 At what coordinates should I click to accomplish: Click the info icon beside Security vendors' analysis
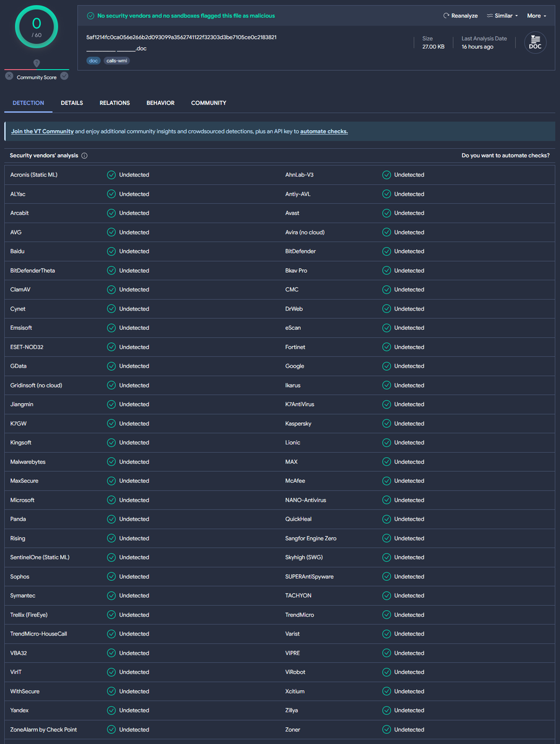coord(84,156)
